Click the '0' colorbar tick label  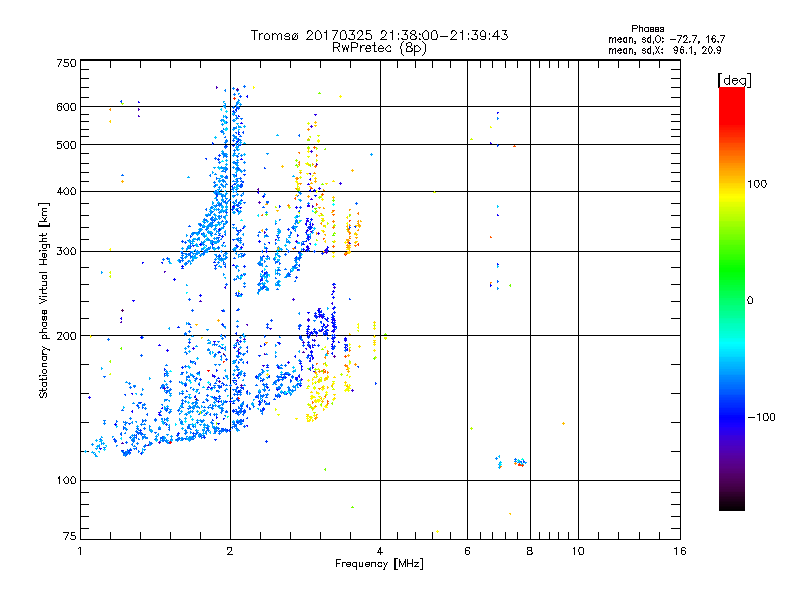(x=750, y=300)
